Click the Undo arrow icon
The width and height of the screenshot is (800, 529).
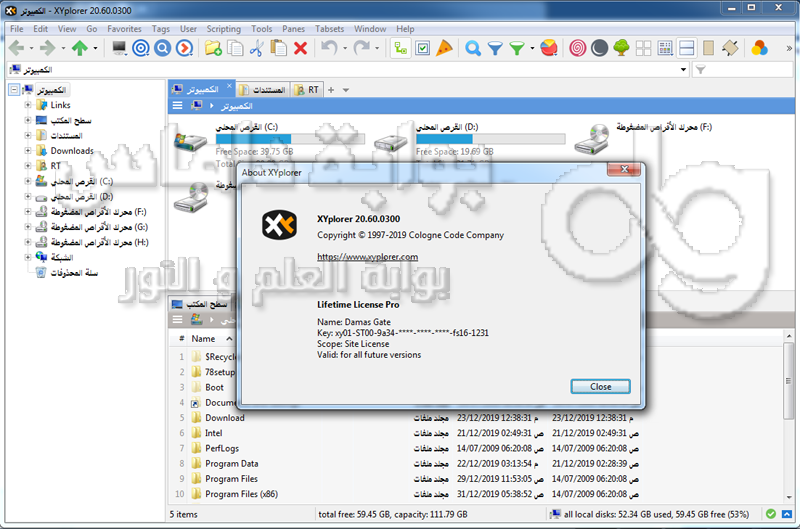(x=329, y=48)
